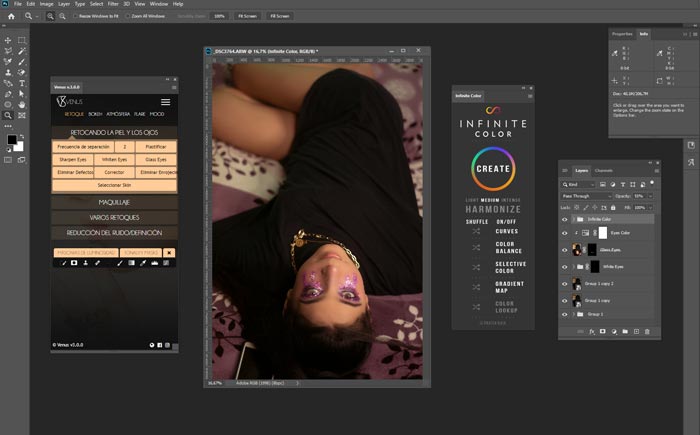Open the Pass Through blend mode dropdown
Viewport: 700px width, 435px height.
coord(586,196)
